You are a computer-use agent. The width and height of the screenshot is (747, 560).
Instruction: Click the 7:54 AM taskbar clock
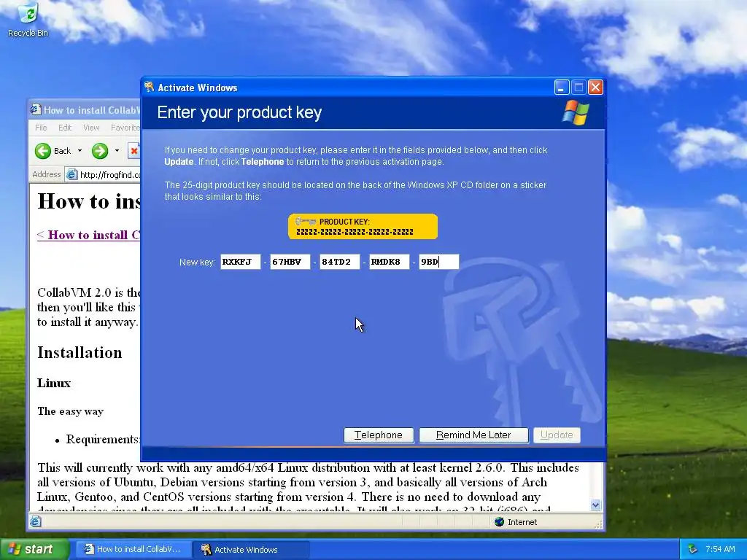(x=720, y=550)
